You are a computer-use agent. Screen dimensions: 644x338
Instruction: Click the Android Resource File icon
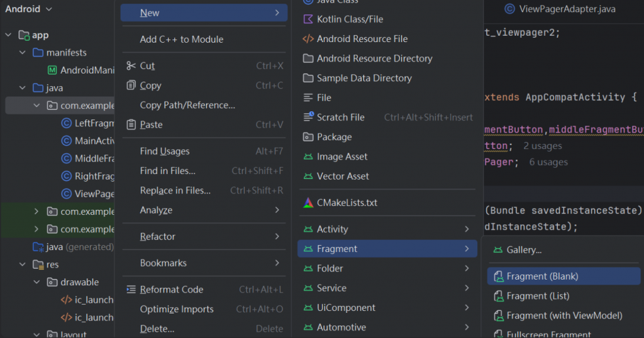[308, 39]
